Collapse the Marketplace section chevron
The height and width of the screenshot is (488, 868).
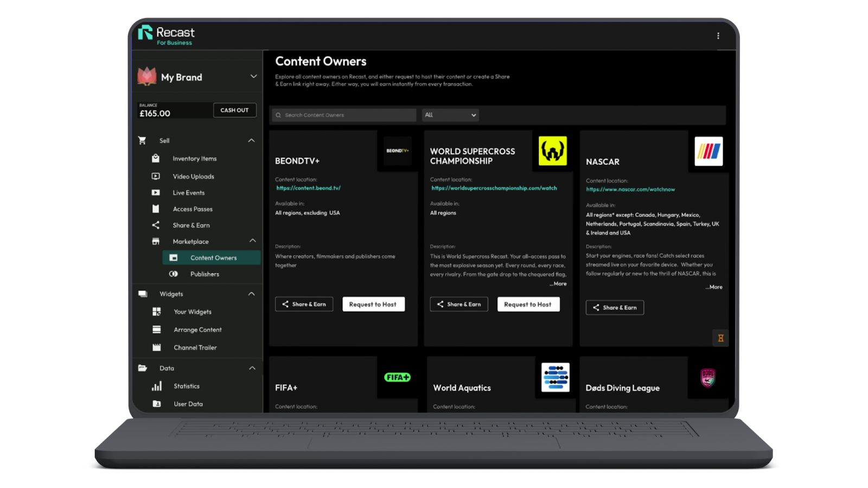coord(252,240)
